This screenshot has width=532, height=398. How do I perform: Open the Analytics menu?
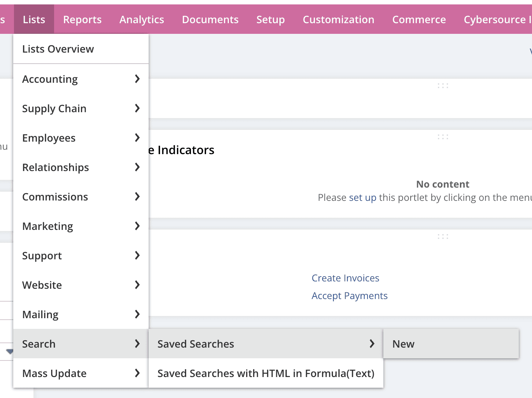click(x=141, y=19)
